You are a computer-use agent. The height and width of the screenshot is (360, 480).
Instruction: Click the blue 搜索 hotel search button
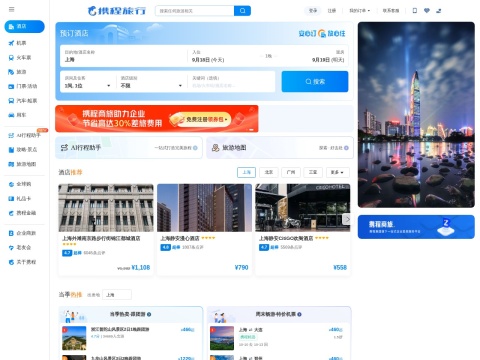tap(315, 82)
